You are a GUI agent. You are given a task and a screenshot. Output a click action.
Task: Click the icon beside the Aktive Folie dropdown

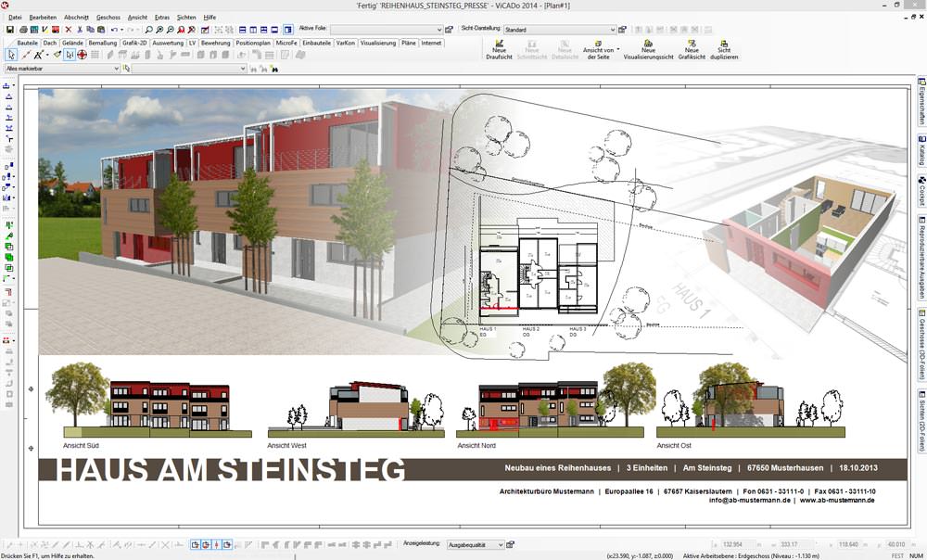click(449, 30)
